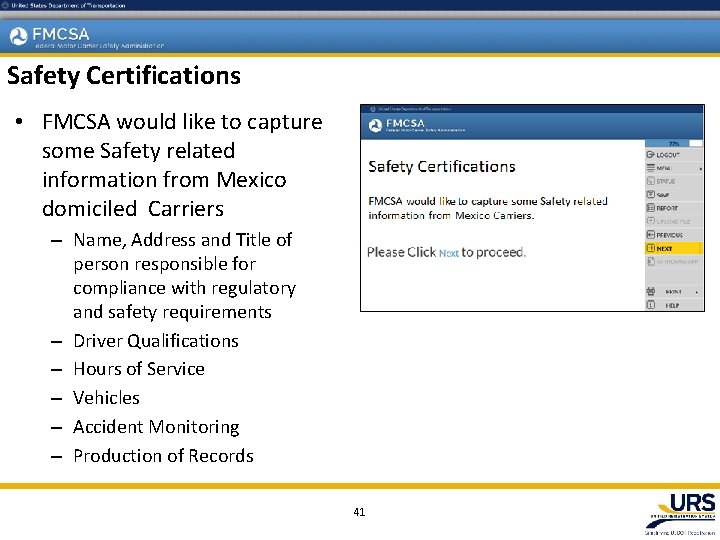720x540 pixels.
Task: Click 'information from Mexico Carriers.' embedded text
Action: [x=451, y=215]
